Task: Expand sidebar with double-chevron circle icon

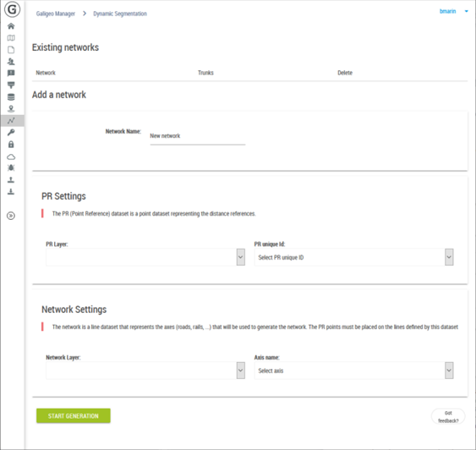Action: (11, 216)
